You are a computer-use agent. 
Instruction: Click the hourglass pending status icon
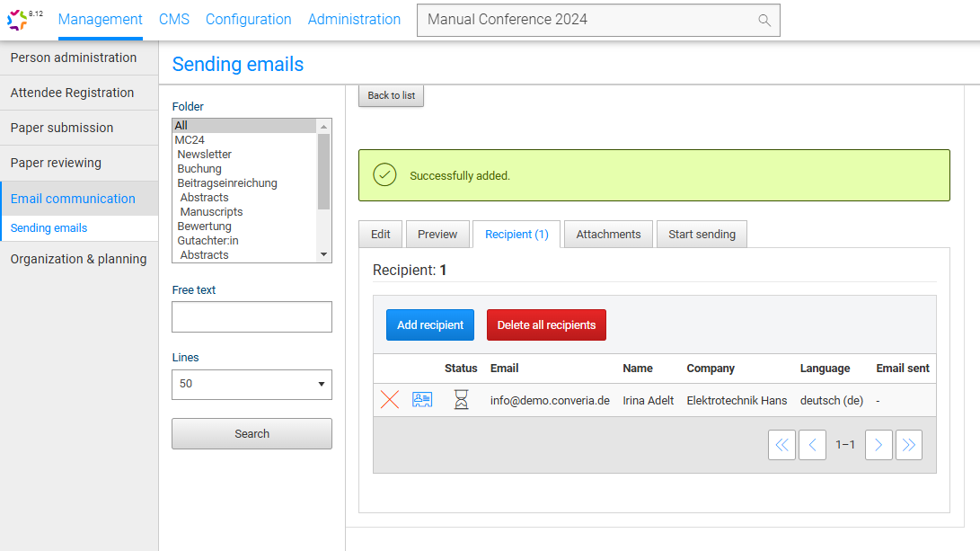(x=461, y=400)
